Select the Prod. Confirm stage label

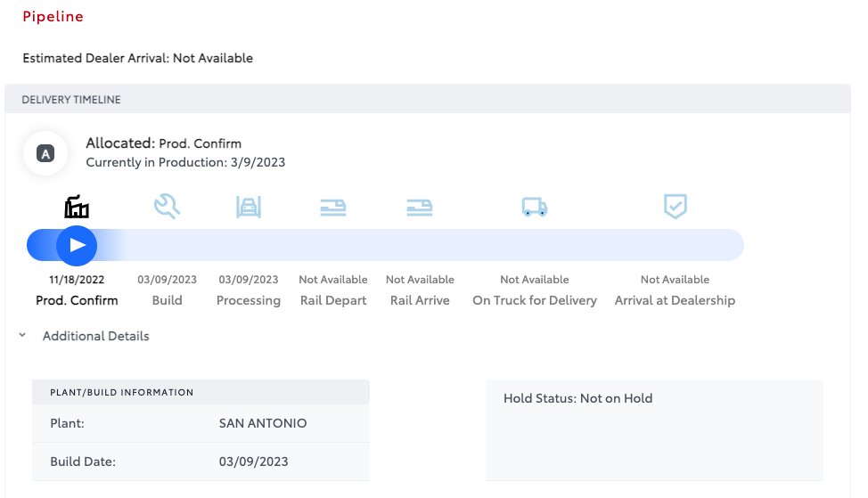click(77, 300)
